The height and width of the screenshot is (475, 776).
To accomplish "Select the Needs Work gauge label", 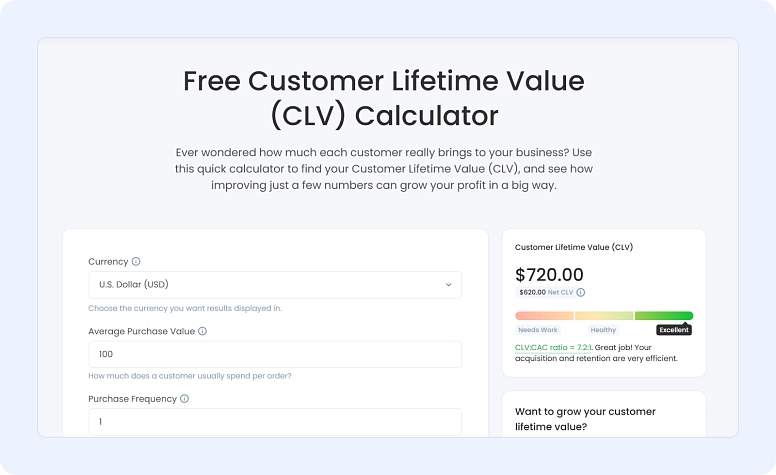I will pyautogui.click(x=538, y=330).
